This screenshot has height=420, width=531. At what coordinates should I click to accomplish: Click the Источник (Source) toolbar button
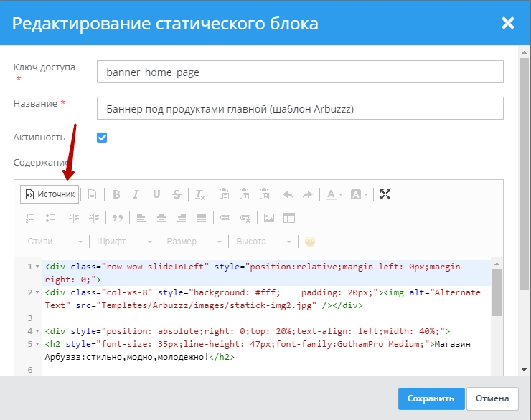coord(49,194)
